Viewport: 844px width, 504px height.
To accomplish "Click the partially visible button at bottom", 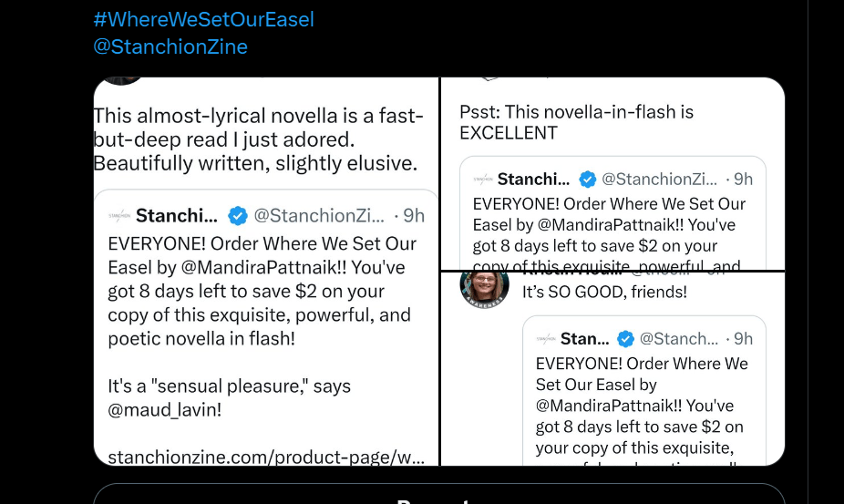I will (x=438, y=495).
